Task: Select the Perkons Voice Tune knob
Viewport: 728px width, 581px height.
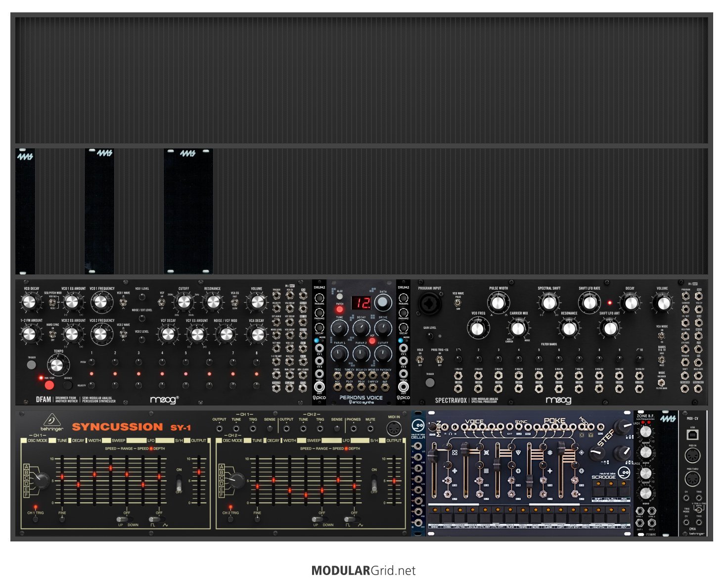Action: tap(339, 328)
